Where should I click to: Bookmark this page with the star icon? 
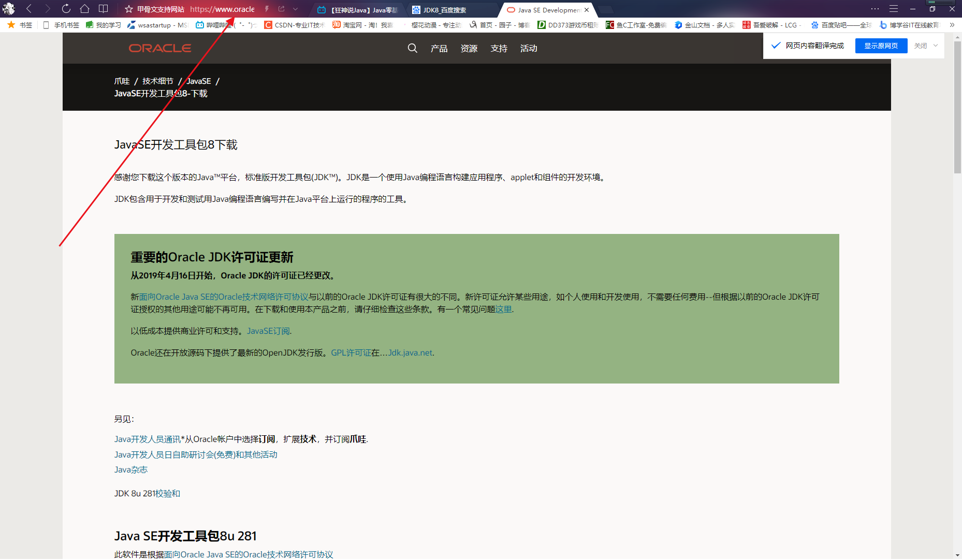129,9
